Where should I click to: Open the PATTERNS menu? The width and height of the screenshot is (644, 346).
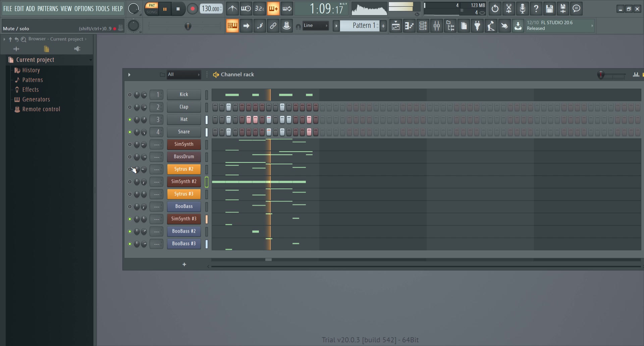coord(48,9)
